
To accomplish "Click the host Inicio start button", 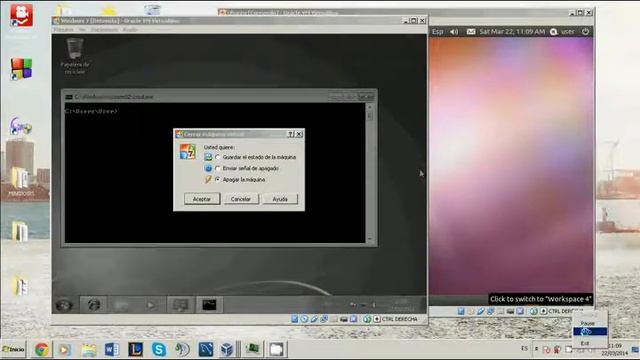I will coord(13,349).
